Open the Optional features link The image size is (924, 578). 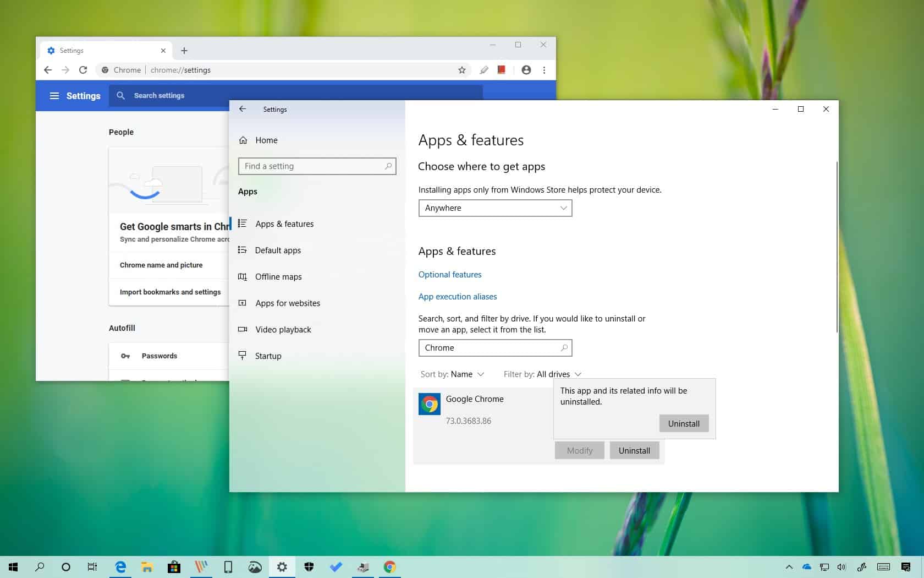click(x=450, y=275)
